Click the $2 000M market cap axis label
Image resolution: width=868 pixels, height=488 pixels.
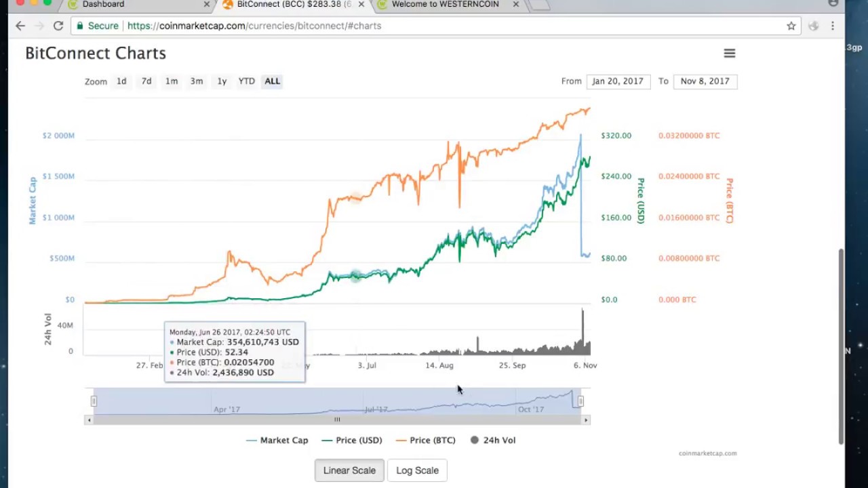[58, 136]
